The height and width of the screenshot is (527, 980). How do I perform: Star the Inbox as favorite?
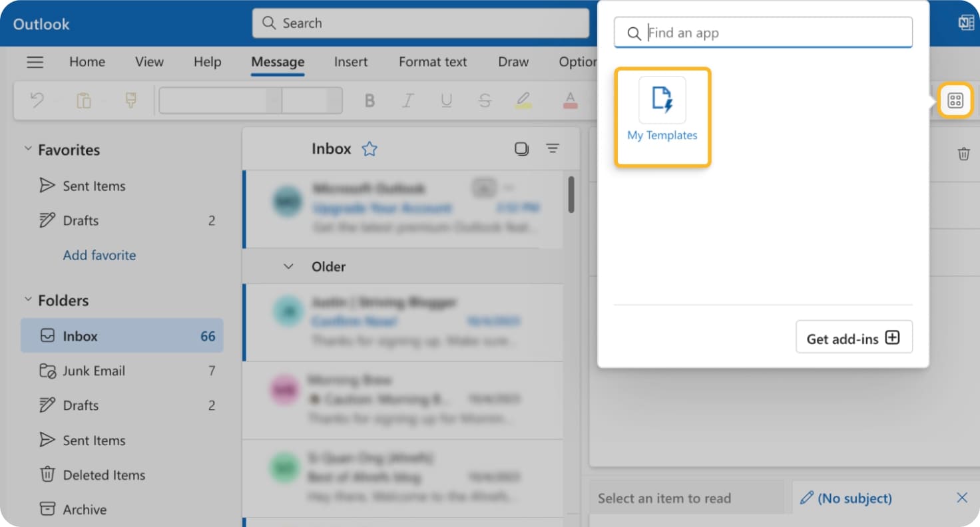tap(369, 149)
